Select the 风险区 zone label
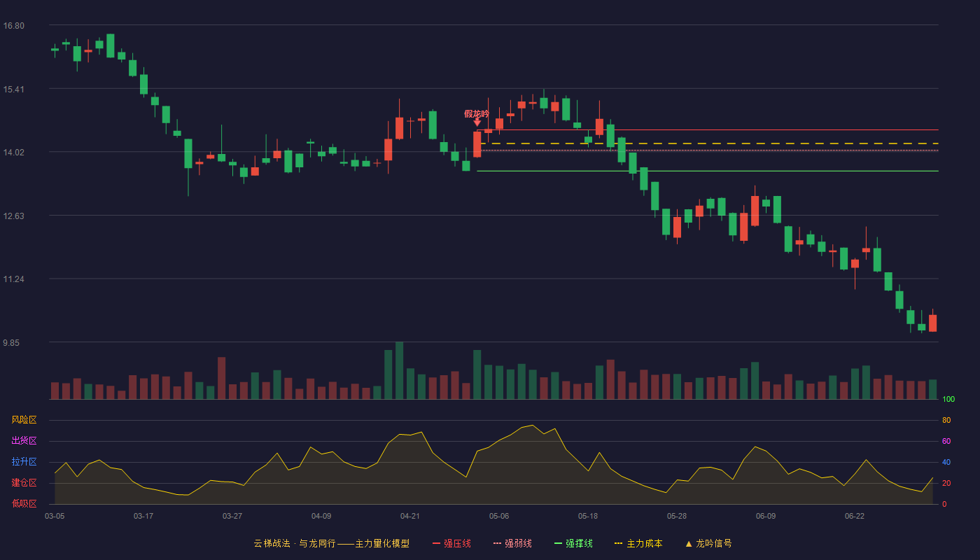 click(x=24, y=420)
